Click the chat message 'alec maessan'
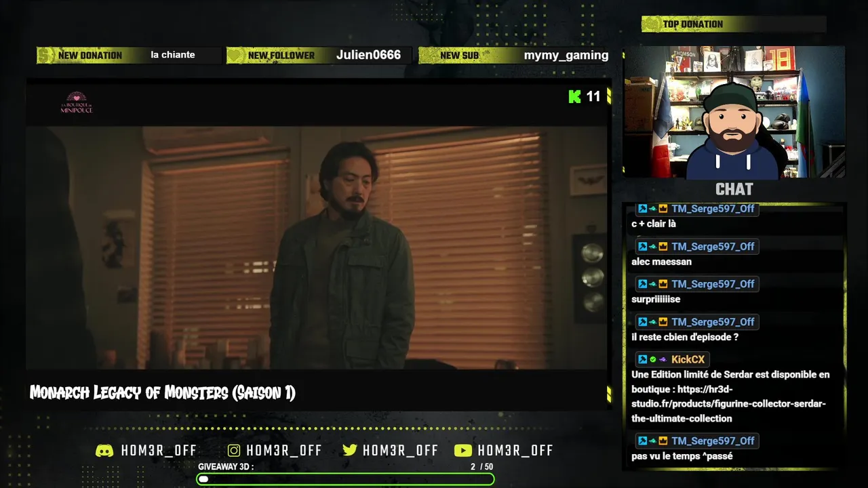 click(661, 262)
